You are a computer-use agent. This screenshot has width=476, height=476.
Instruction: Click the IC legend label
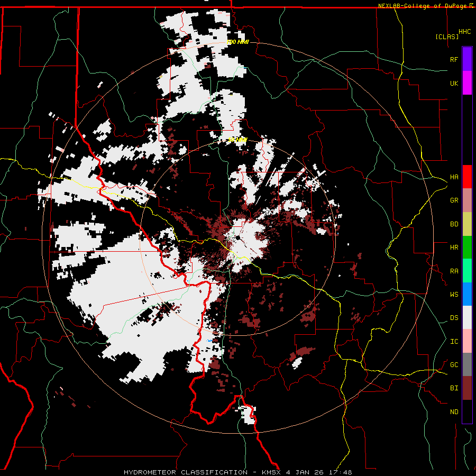454,342
